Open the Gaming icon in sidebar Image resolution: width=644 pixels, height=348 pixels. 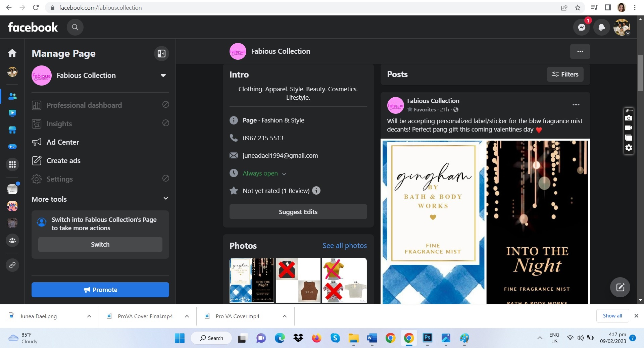pyautogui.click(x=12, y=147)
